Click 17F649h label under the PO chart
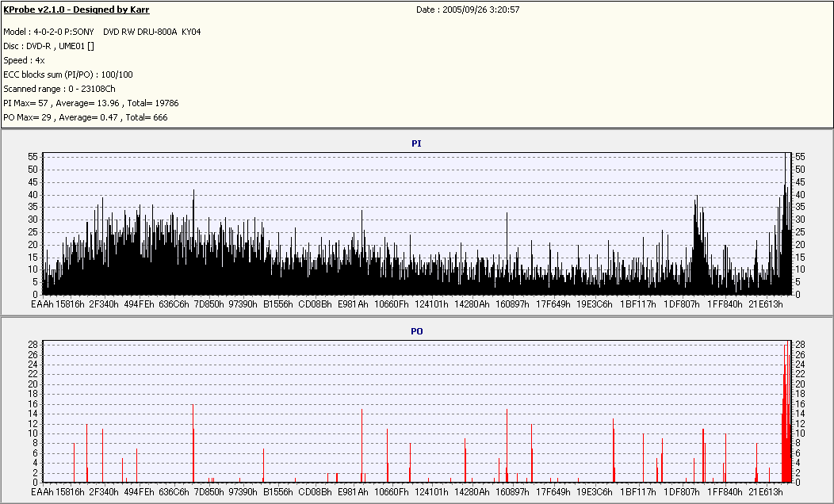This screenshot has height=504, width=834. coord(553,492)
